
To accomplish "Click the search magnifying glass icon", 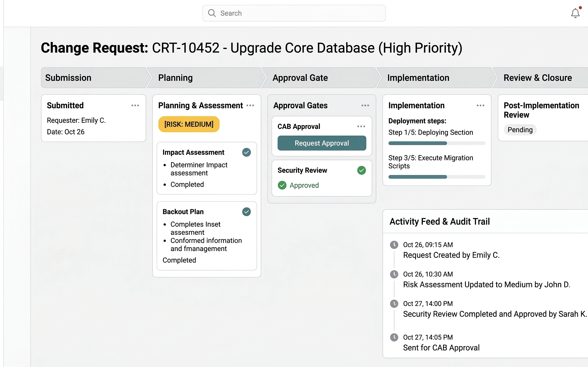I will click(212, 13).
